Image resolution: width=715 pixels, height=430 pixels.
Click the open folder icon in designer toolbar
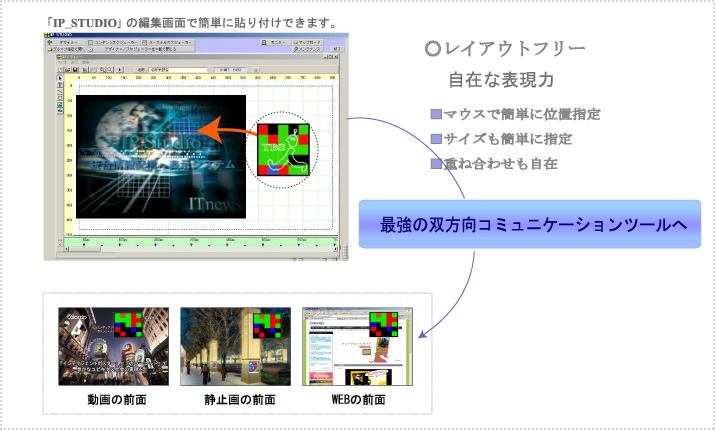pyautogui.click(x=67, y=70)
